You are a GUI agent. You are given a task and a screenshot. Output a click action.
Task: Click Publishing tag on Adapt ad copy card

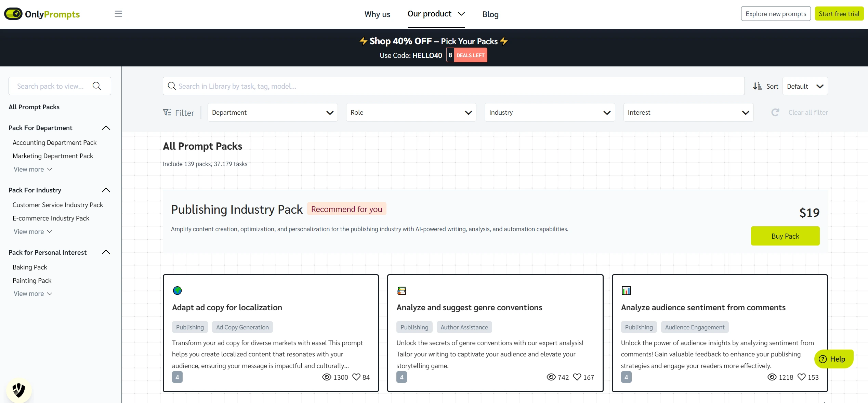(190, 327)
